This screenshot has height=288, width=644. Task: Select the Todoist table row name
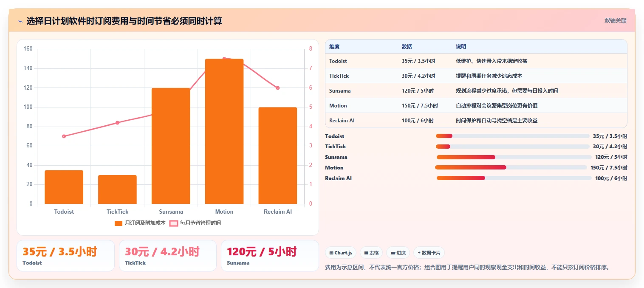(x=339, y=61)
